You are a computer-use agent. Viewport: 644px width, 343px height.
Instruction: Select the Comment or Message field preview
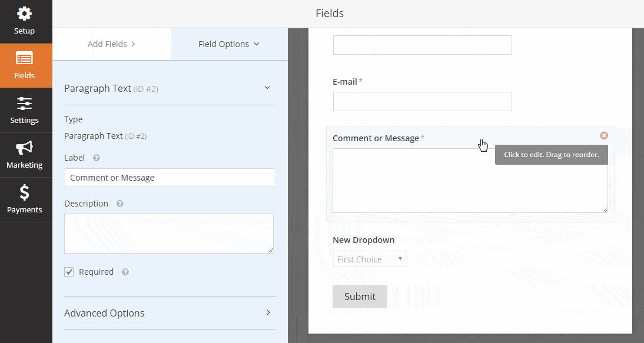tap(470, 181)
